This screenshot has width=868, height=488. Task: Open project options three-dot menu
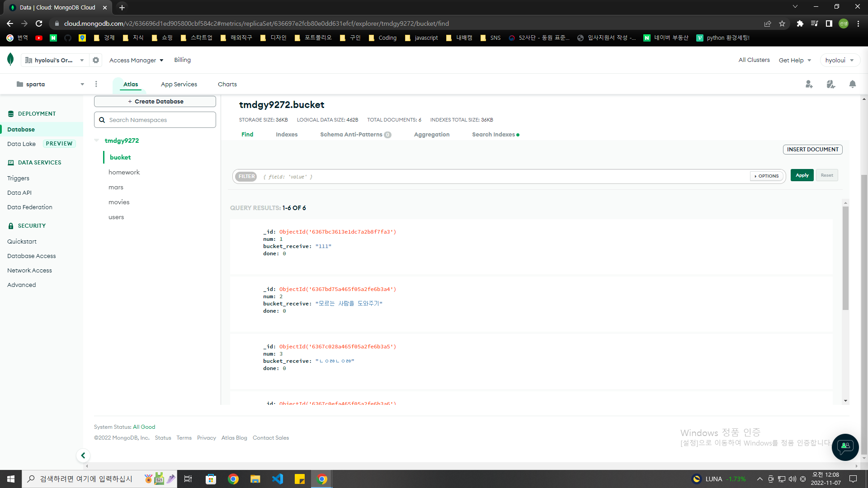tap(96, 84)
